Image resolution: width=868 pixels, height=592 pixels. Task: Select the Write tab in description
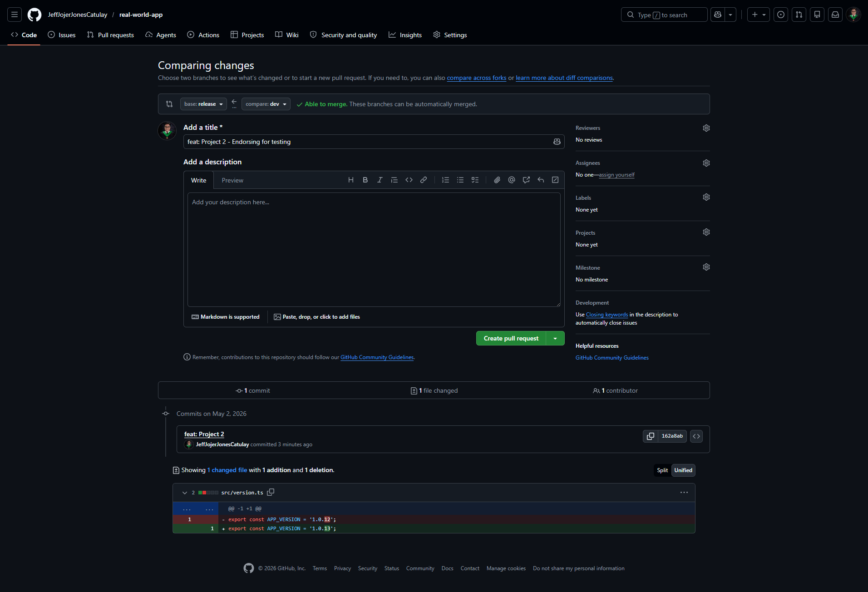coord(198,180)
